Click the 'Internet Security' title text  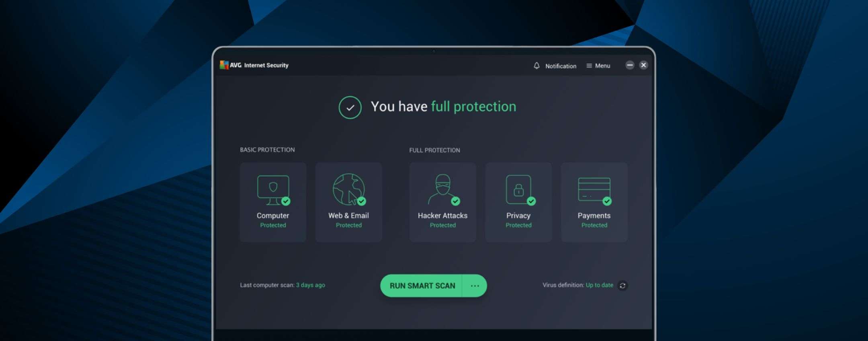(266, 65)
